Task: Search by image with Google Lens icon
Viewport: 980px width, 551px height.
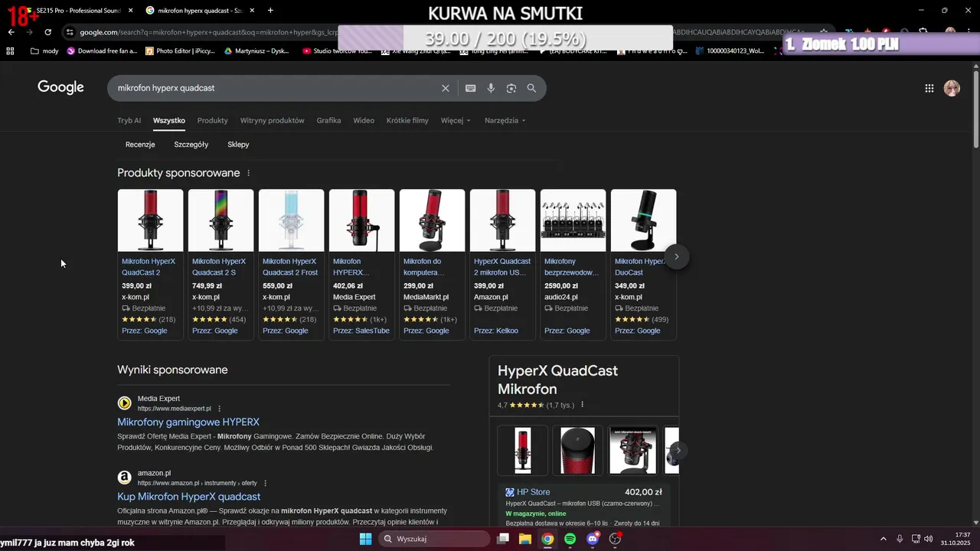Action: (511, 88)
